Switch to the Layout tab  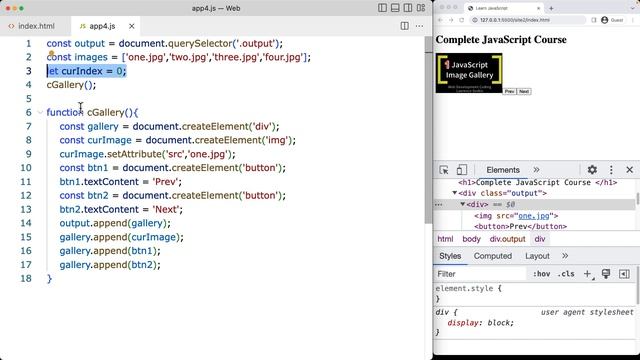(537, 256)
